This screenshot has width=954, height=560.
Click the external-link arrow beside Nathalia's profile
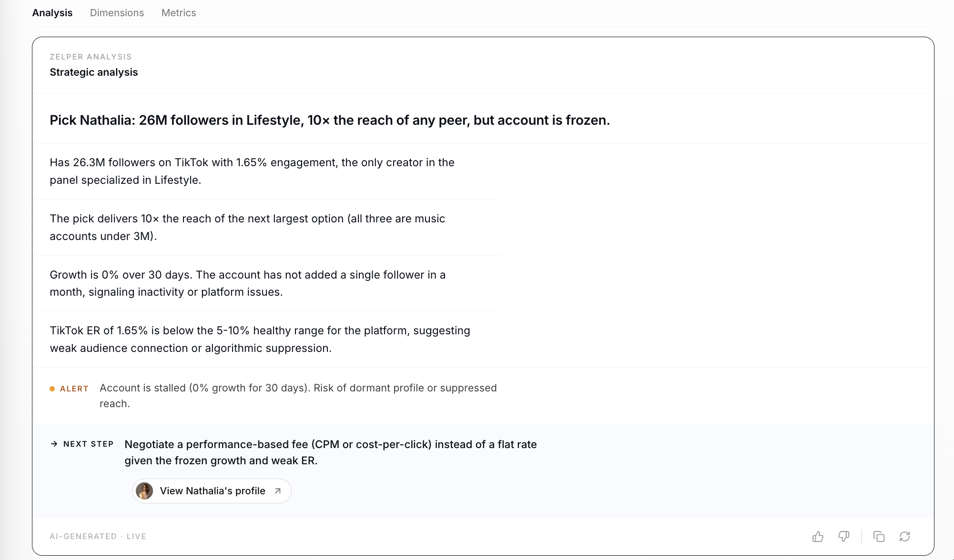(x=278, y=491)
